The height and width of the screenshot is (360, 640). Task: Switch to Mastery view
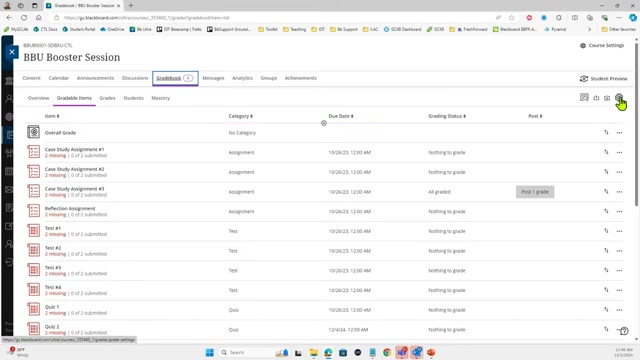click(x=160, y=98)
